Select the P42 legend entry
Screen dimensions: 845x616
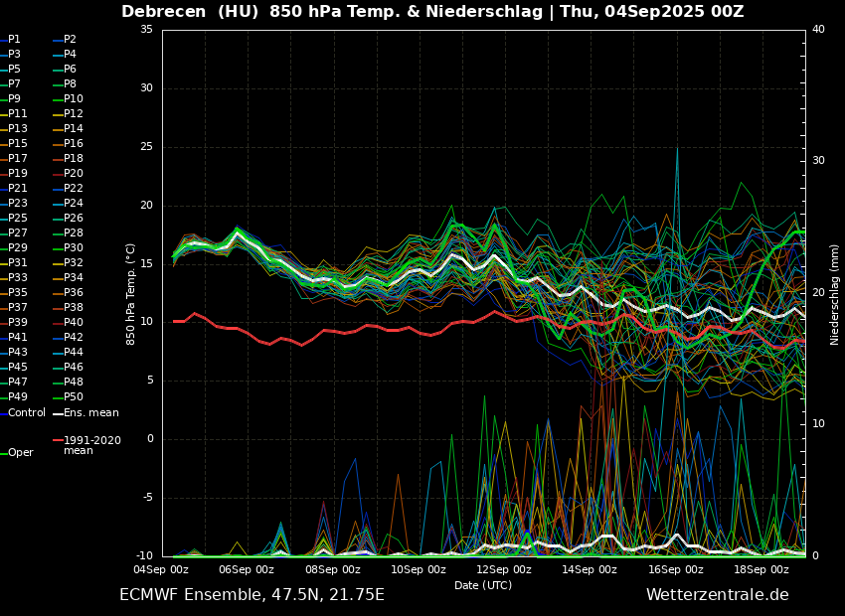coord(73,338)
